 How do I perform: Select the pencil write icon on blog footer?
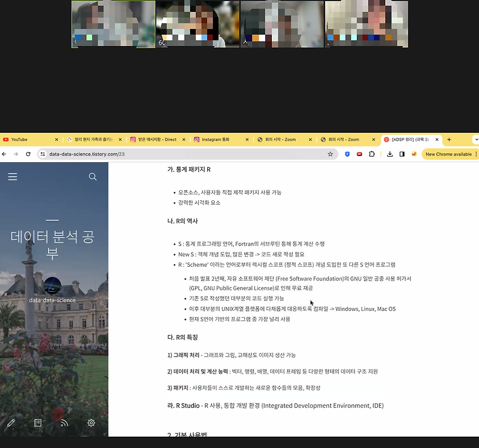click(x=11, y=422)
